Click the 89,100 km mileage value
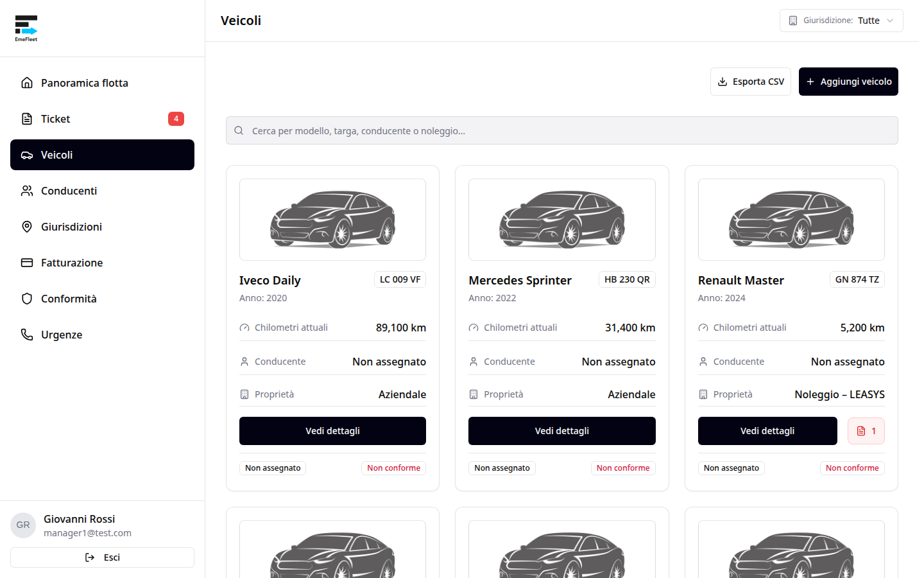 [x=401, y=328]
